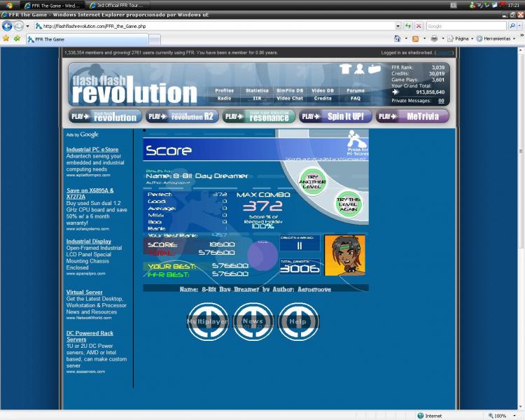Click the t-shirt shop icon in header
The image size is (525, 420).
click(345, 69)
